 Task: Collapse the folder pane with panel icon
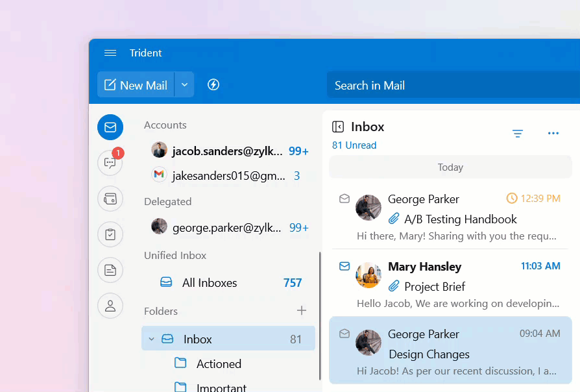click(x=338, y=127)
